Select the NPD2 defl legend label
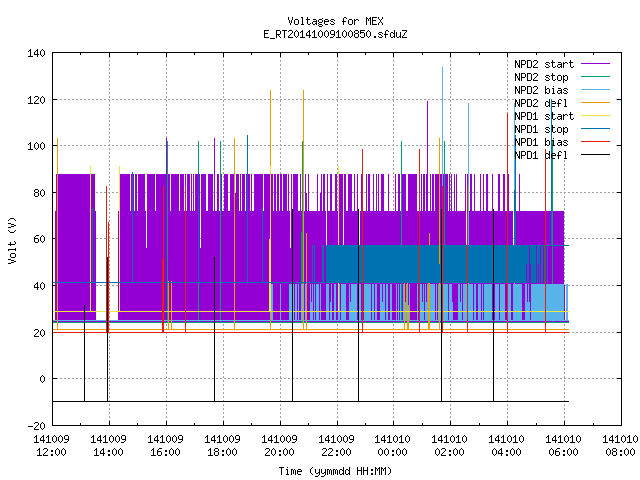640x480 pixels. 541,103
